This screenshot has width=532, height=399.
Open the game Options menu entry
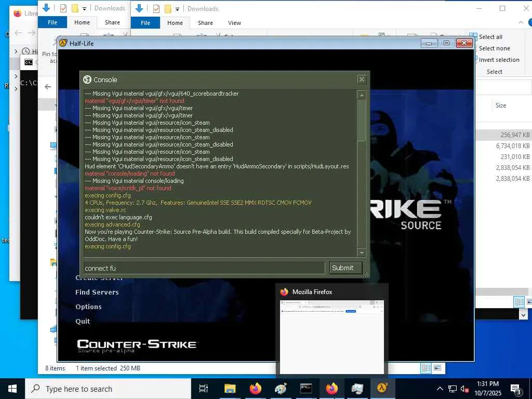tap(88, 307)
